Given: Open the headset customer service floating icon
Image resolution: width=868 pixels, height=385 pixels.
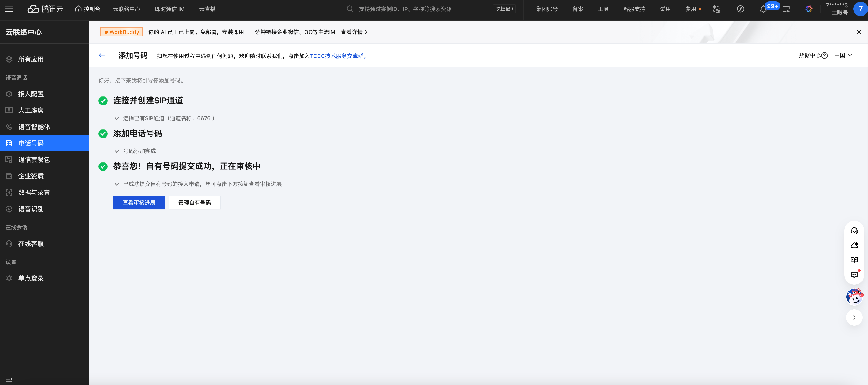Looking at the screenshot, I should coord(854,231).
